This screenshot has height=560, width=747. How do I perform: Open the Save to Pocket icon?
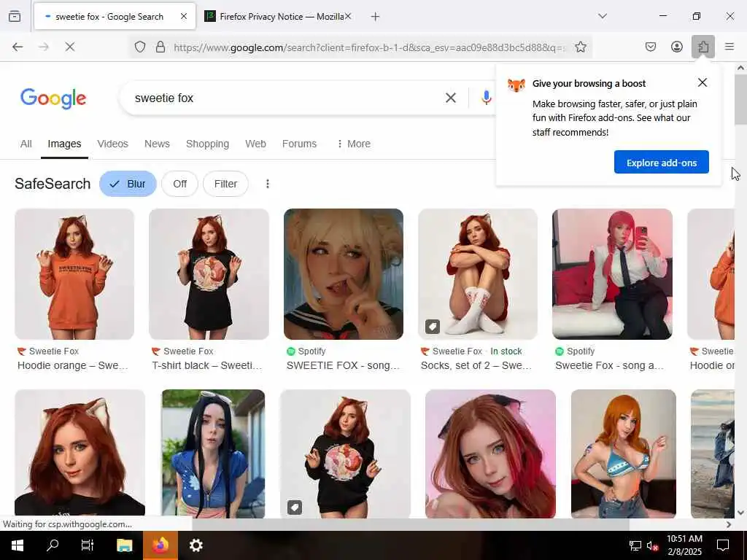tap(651, 47)
